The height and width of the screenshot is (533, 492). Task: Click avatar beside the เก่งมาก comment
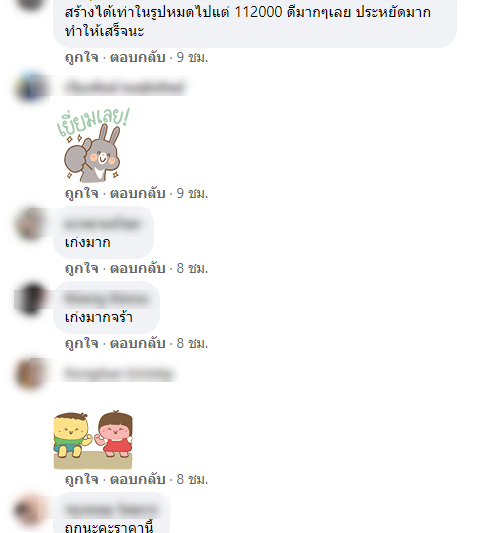(31, 224)
